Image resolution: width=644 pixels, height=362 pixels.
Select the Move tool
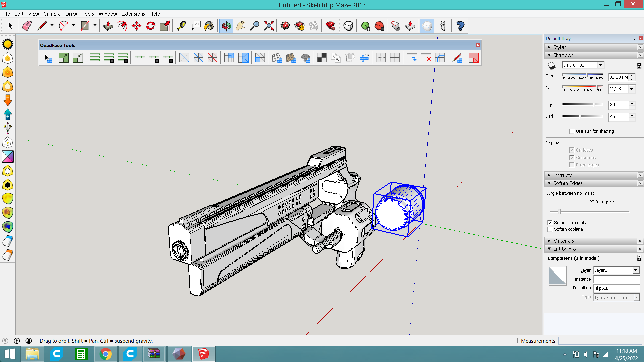pos(137,26)
